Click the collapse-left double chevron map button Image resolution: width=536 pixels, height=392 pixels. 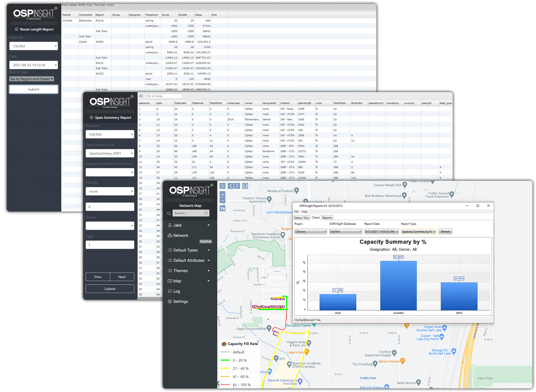tap(231, 186)
